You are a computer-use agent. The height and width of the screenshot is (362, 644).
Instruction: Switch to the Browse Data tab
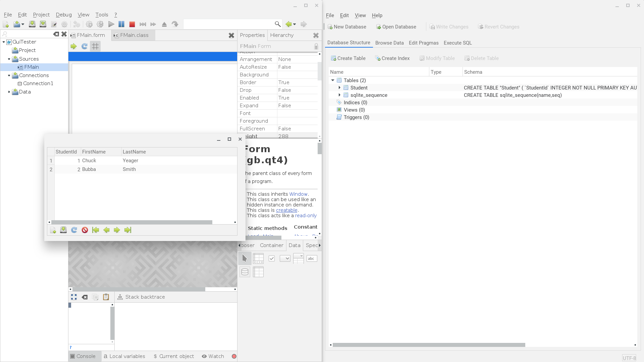(x=389, y=43)
